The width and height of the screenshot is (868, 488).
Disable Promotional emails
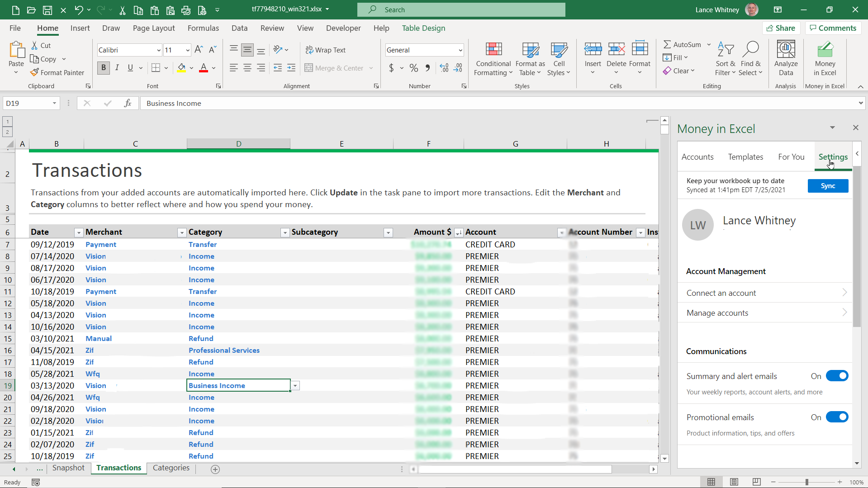point(837,417)
